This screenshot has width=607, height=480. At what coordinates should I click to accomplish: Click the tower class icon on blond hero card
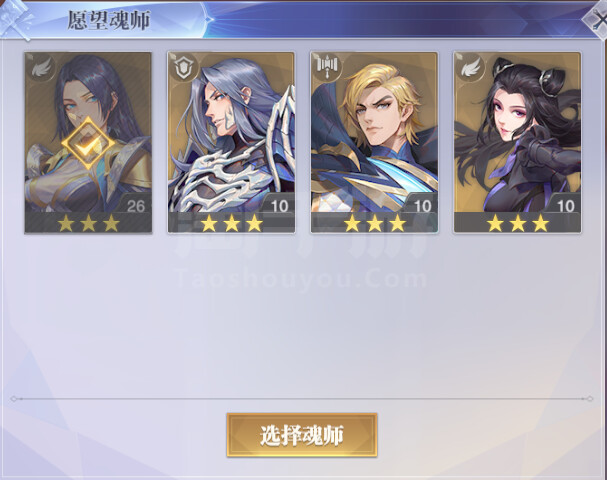tap(327, 66)
